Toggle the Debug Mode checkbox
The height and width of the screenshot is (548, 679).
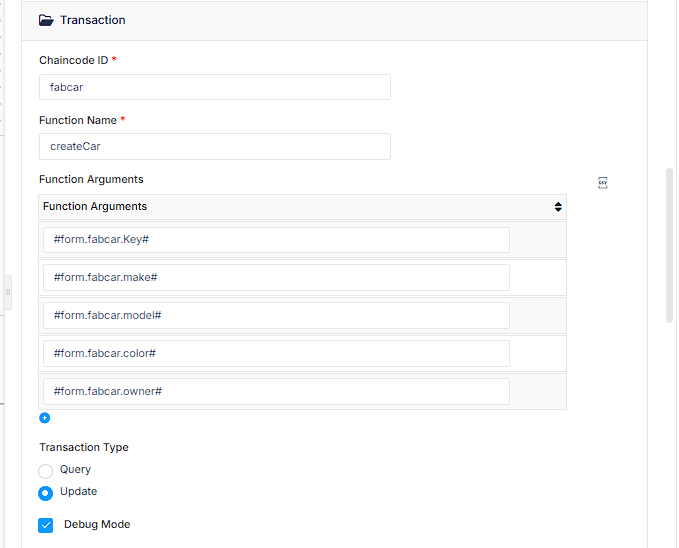pyautogui.click(x=45, y=525)
